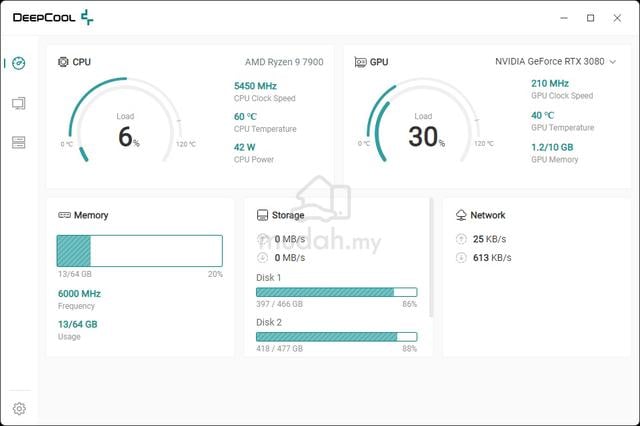Expand the GPU selection dropdown arrow
The image size is (640, 426).
click(613, 62)
